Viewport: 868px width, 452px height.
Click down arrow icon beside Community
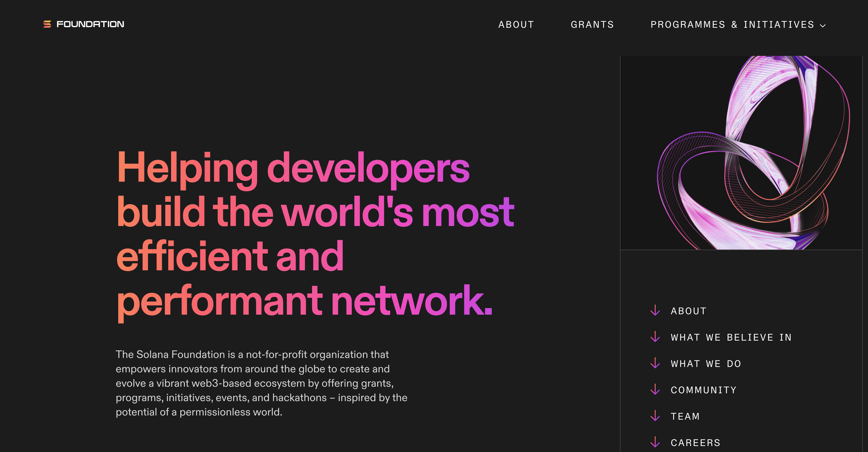pos(655,390)
